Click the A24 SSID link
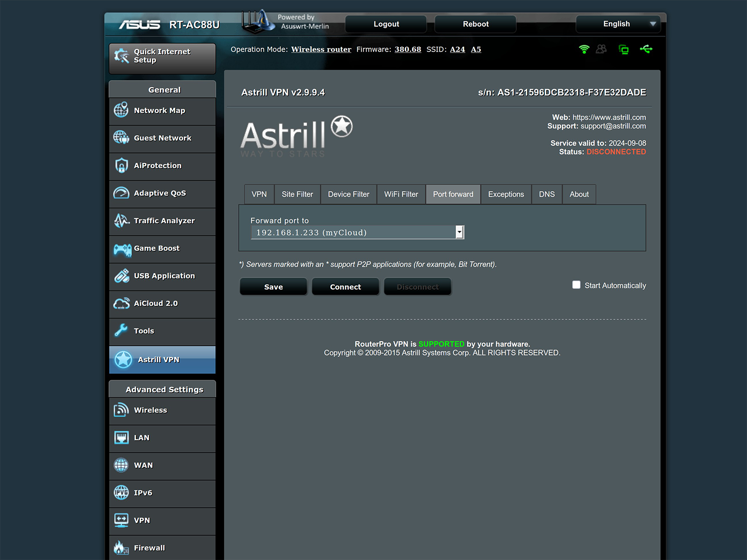The height and width of the screenshot is (560, 747). pyautogui.click(x=458, y=49)
